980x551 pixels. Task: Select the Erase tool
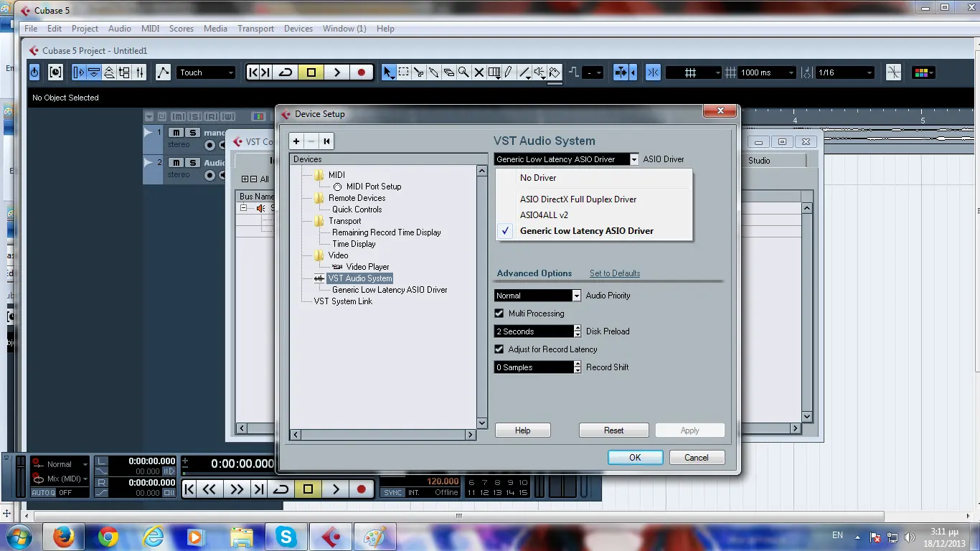(449, 72)
